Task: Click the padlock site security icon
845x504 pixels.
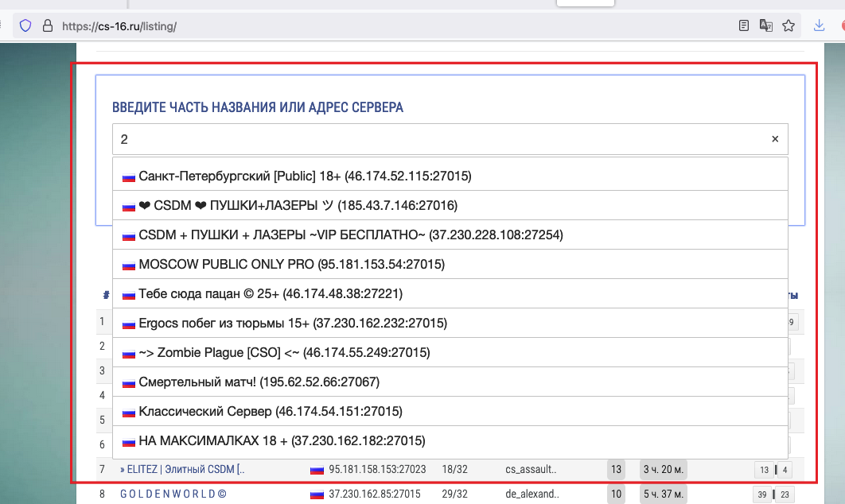Action: 48,26
